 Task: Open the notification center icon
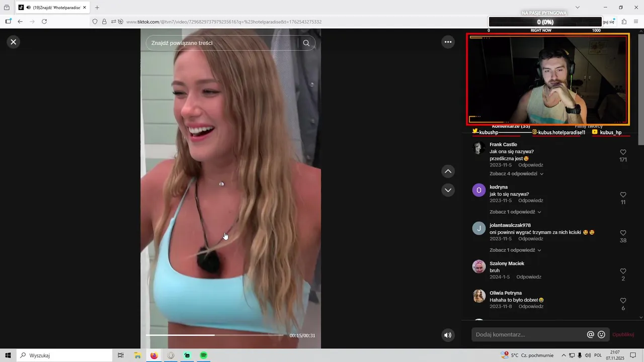point(633,355)
